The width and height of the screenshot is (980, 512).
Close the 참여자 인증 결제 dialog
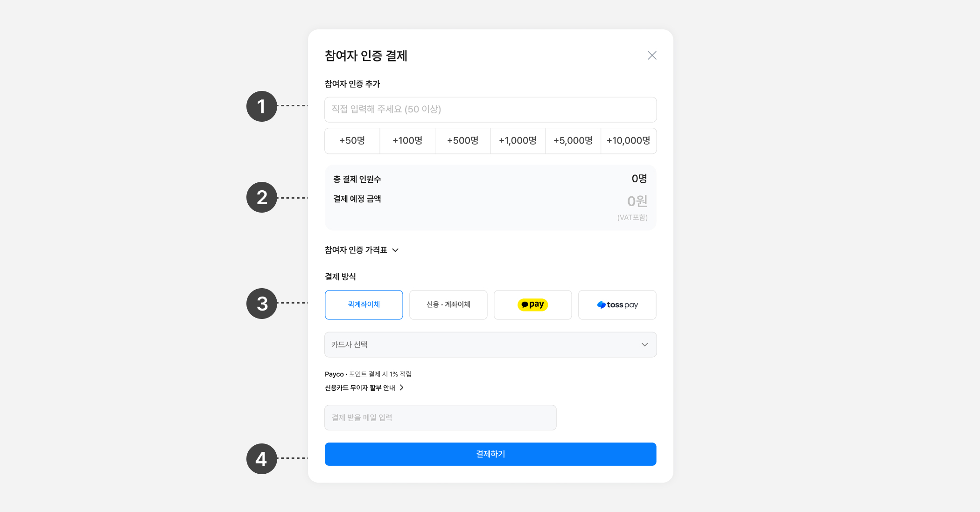[x=652, y=55]
